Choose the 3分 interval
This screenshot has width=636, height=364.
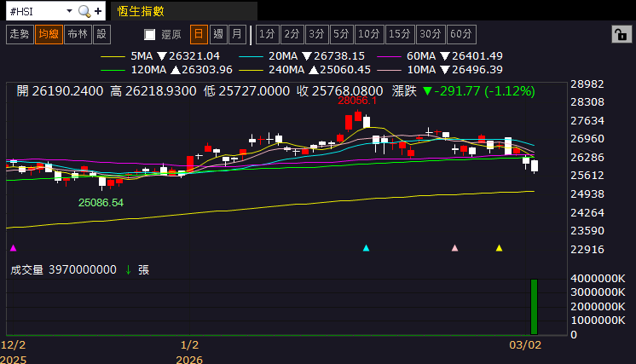coord(316,34)
